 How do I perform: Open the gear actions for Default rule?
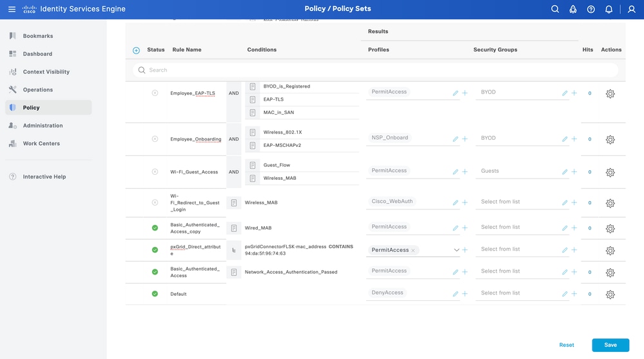point(610,295)
